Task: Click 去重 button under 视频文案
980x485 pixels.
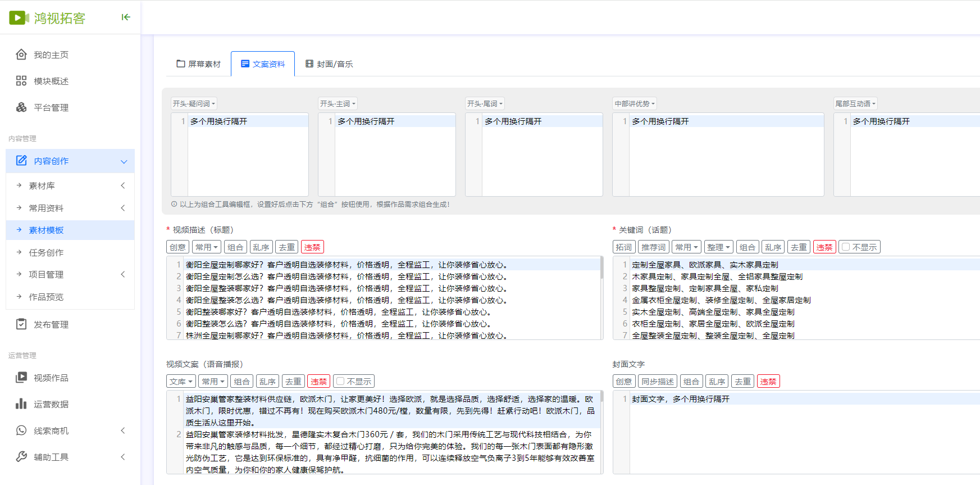Action: tap(293, 382)
